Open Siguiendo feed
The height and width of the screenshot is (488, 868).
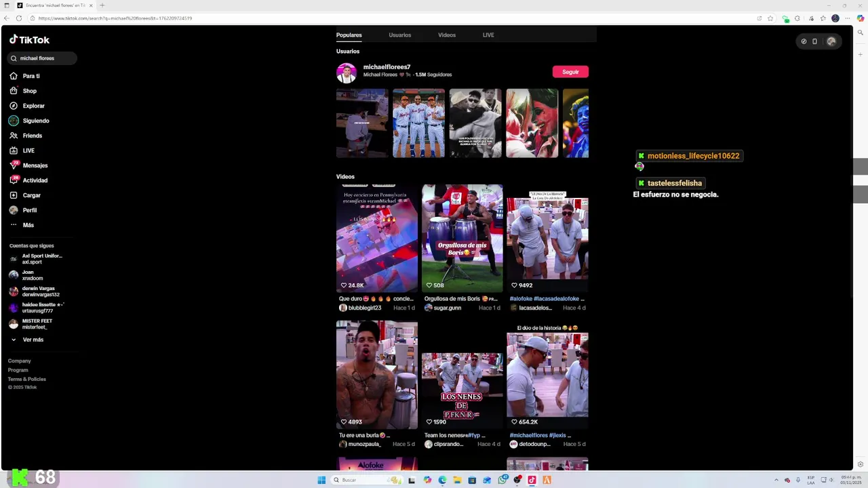tap(29, 121)
